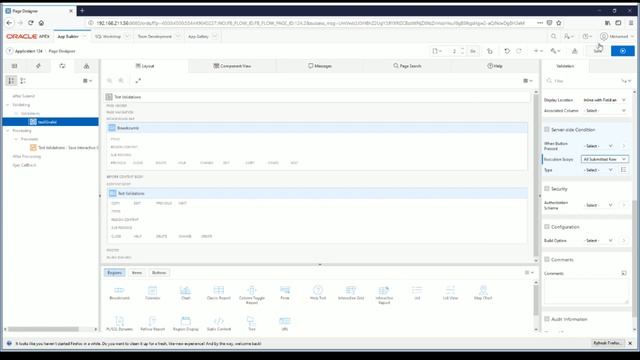The height and width of the screenshot is (360, 640).
Task: Open the Display Location dropdown
Action: 604,100
